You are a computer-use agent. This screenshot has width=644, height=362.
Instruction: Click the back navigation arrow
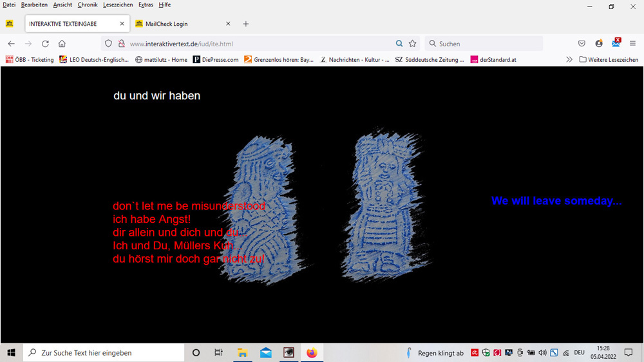click(11, 44)
